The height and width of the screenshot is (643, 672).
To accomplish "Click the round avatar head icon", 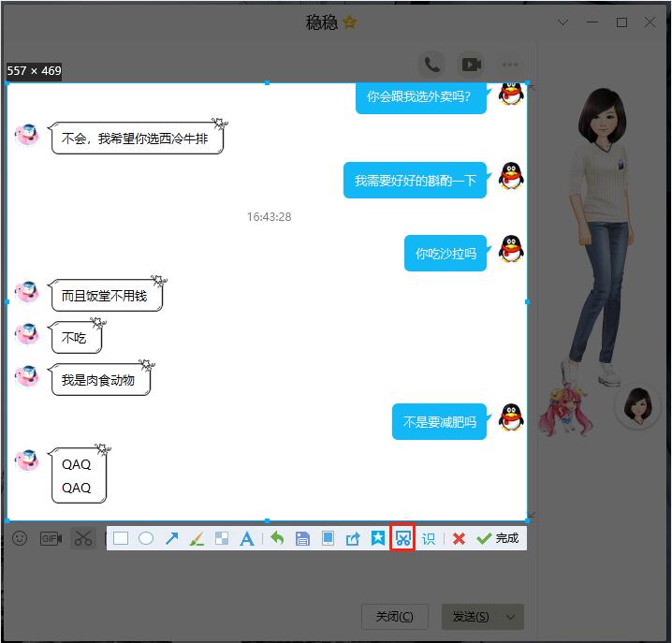I will (638, 405).
